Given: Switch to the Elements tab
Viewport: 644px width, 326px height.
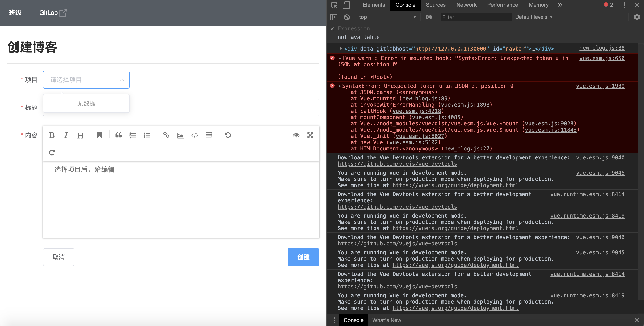Looking at the screenshot, I should click(x=374, y=5).
